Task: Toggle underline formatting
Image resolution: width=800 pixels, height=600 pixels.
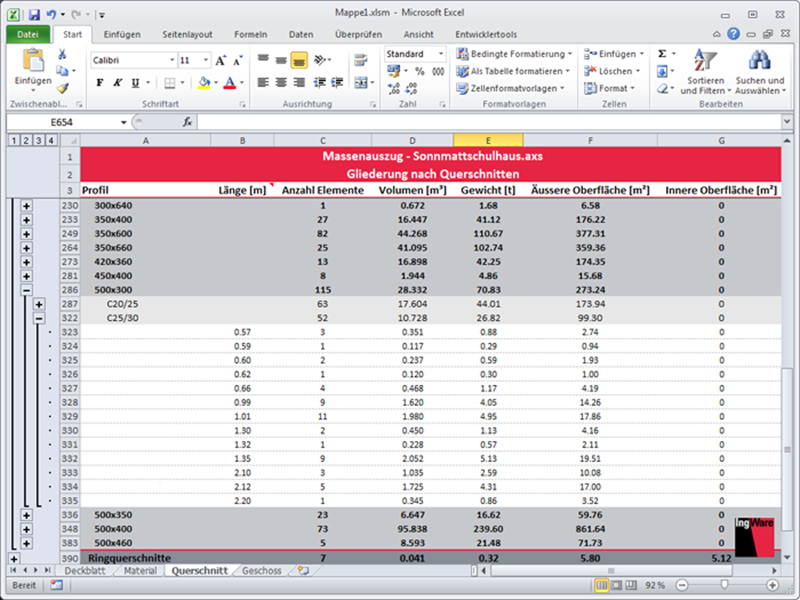Action: coord(135,83)
